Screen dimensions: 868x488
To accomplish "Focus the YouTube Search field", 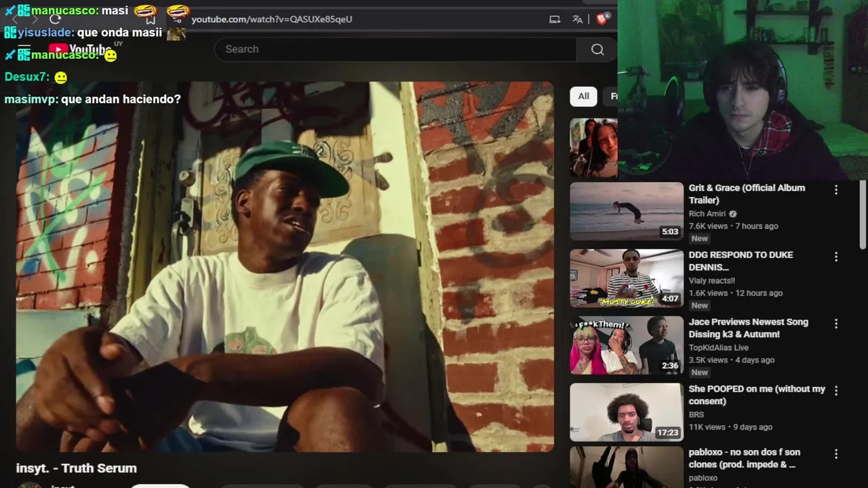I will point(395,49).
